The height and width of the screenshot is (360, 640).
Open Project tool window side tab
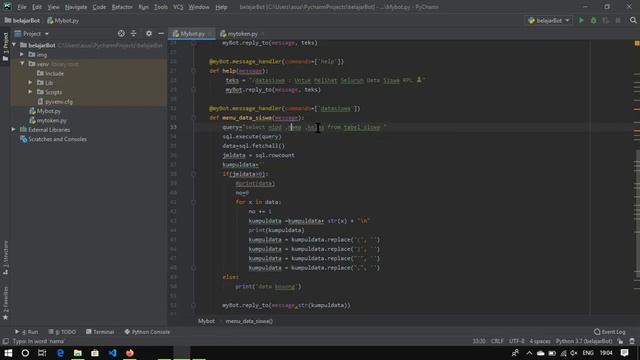pos(5,46)
